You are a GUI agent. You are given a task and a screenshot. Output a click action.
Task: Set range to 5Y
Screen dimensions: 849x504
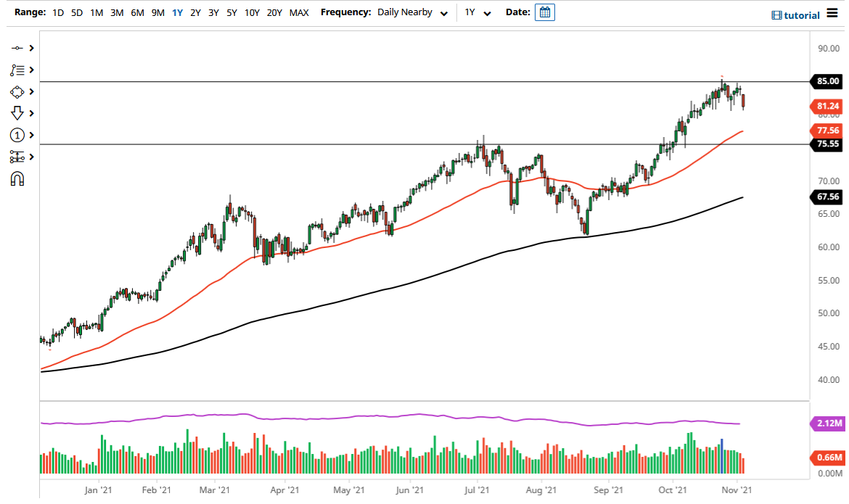[x=231, y=12]
